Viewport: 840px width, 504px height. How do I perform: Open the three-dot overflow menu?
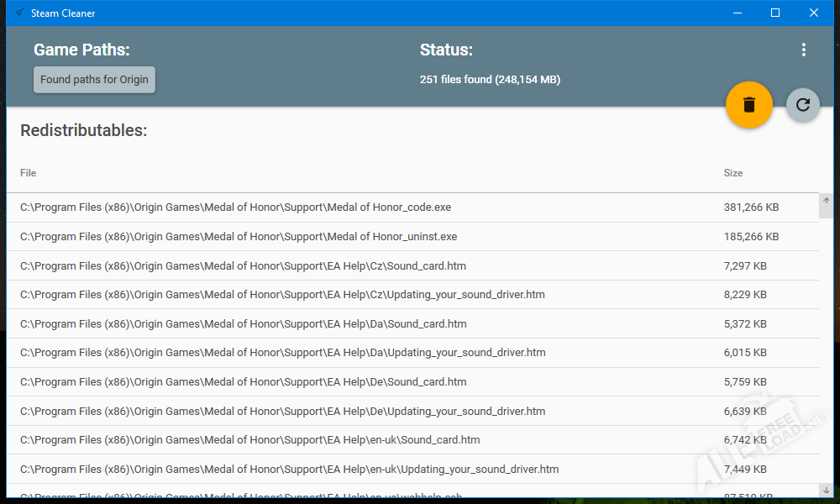click(803, 50)
